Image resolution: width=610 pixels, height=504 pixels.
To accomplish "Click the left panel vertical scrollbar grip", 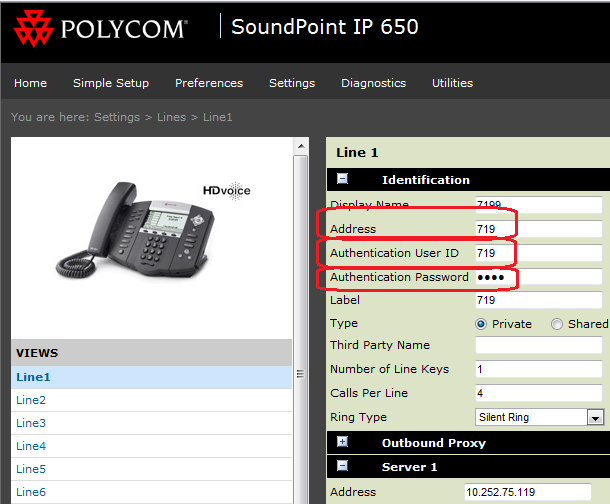I will click(x=300, y=374).
